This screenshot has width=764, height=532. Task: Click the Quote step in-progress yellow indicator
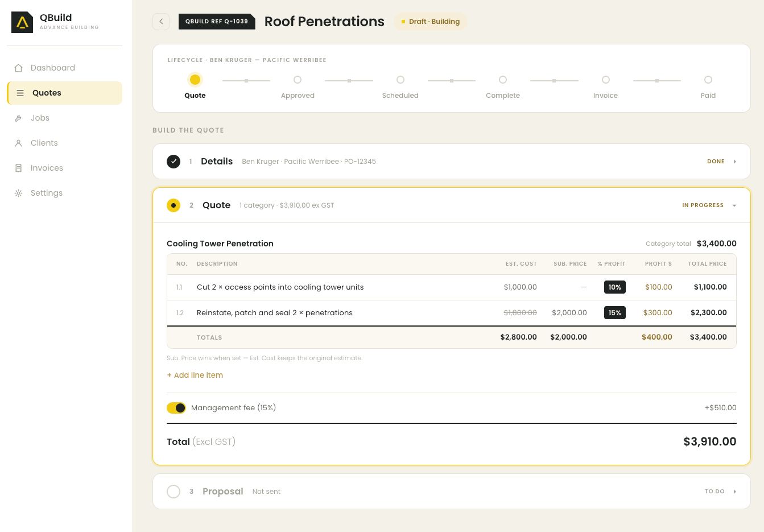click(x=174, y=205)
